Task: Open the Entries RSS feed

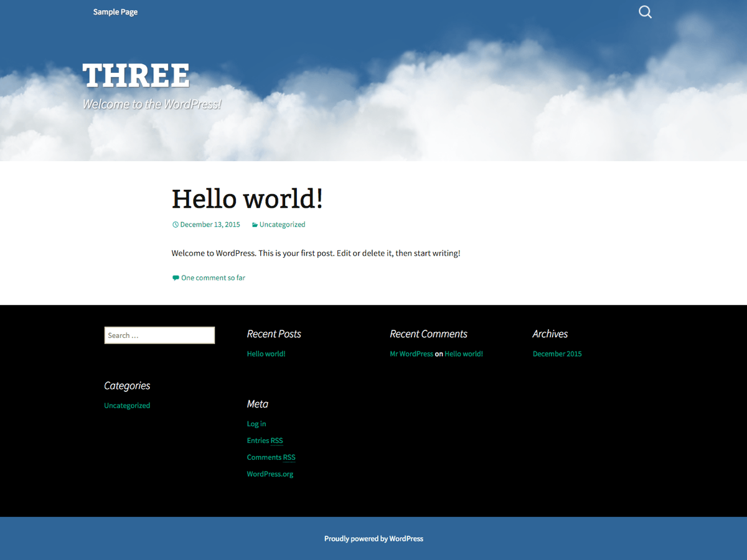Action: point(265,441)
